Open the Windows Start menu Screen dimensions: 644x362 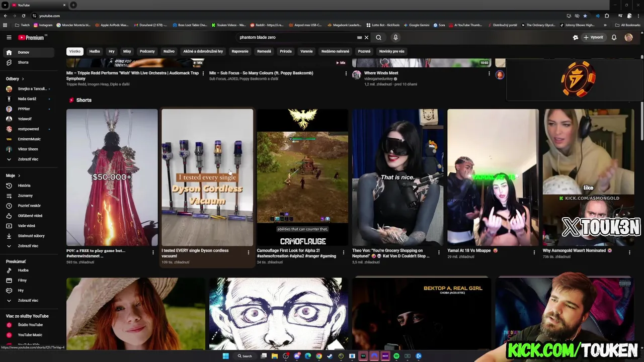(225, 356)
